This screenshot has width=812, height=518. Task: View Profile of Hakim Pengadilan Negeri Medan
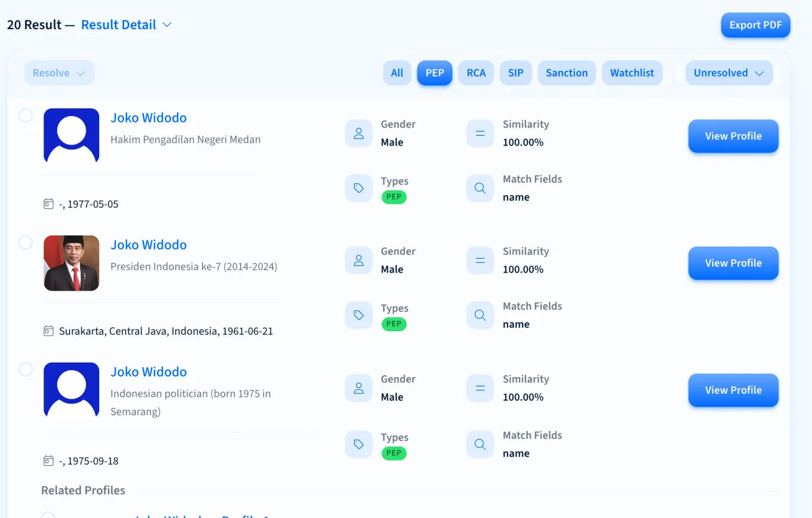(733, 136)
